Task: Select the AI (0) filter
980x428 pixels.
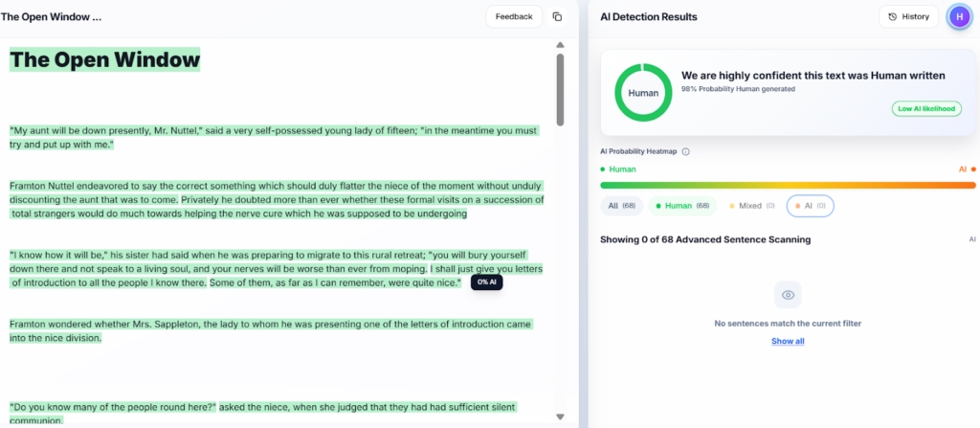Action: pos(810,206)
